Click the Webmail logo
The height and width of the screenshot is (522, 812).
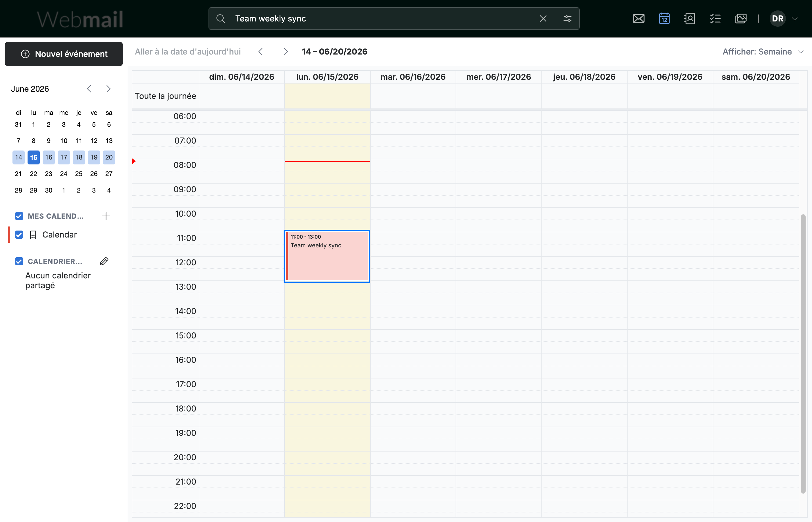[80, 19]
